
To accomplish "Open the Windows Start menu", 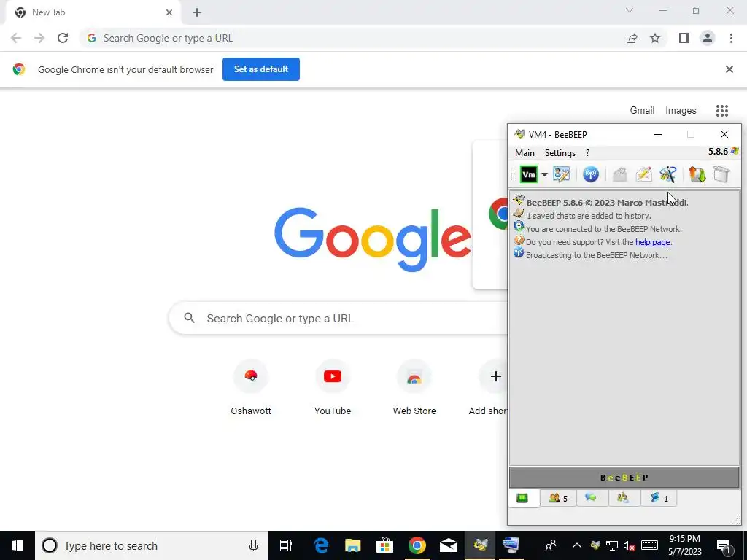I will (x=18, y=545).
